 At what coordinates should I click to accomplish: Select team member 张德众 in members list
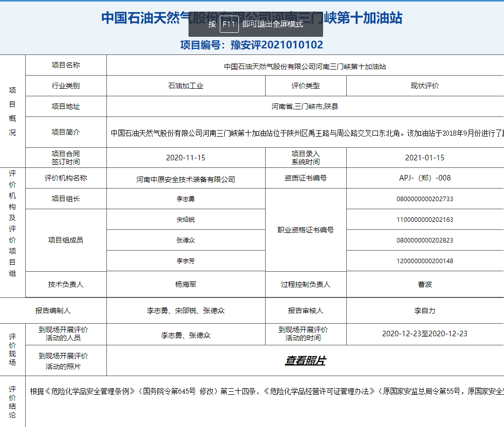[186, 240]
